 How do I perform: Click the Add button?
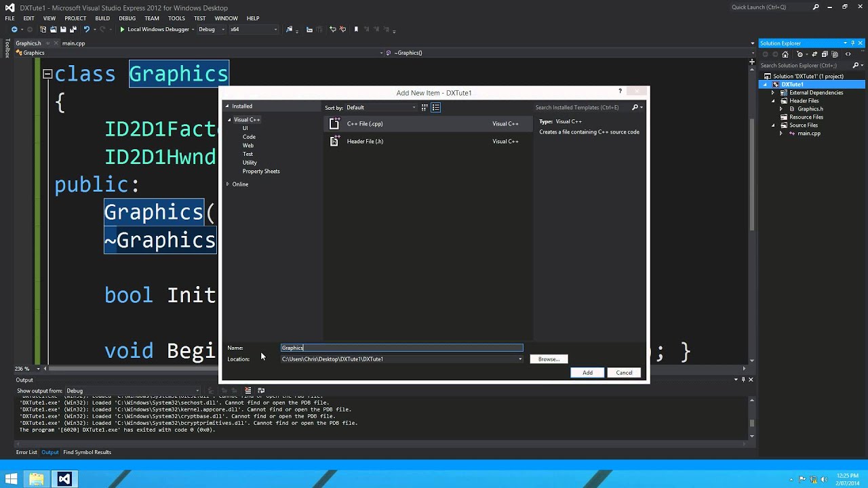[x=587, y=372]
